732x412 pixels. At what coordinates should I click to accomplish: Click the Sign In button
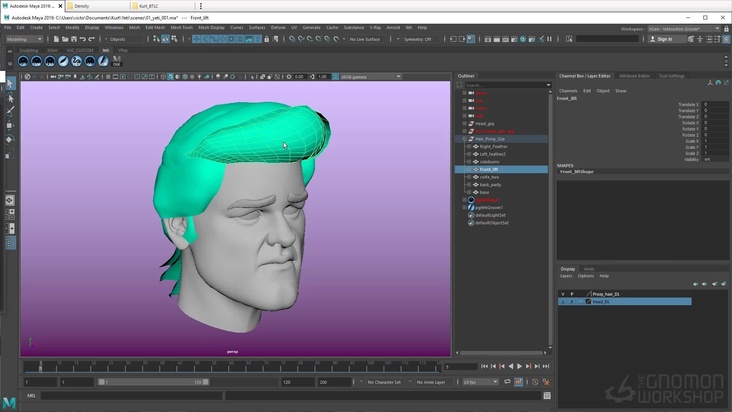pos(663,39)
